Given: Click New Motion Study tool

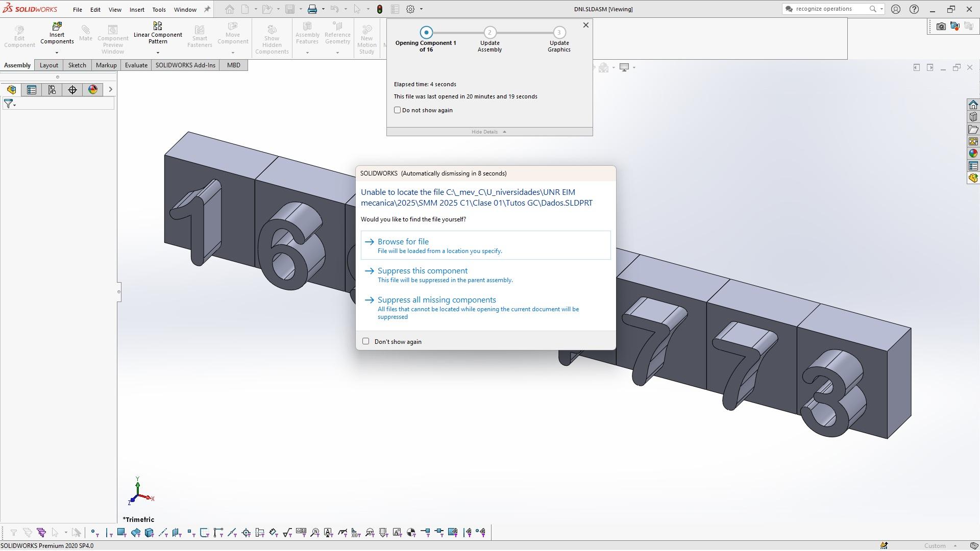Looking at the screenshot, I should [x=366, y=39].
